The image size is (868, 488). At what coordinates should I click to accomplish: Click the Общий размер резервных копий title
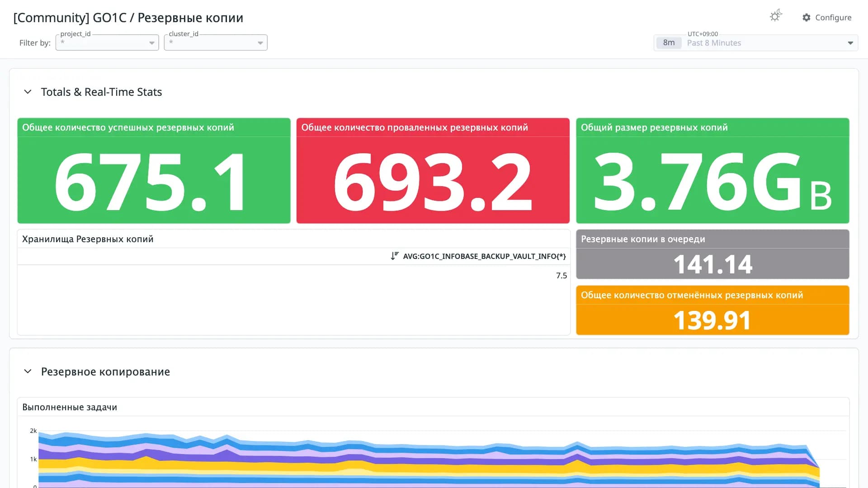pos(654,127)
